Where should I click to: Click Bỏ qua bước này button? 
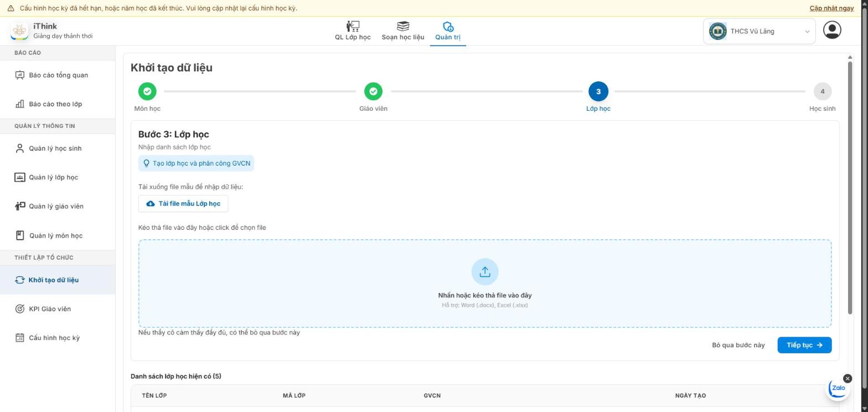[x=738, y=345]
